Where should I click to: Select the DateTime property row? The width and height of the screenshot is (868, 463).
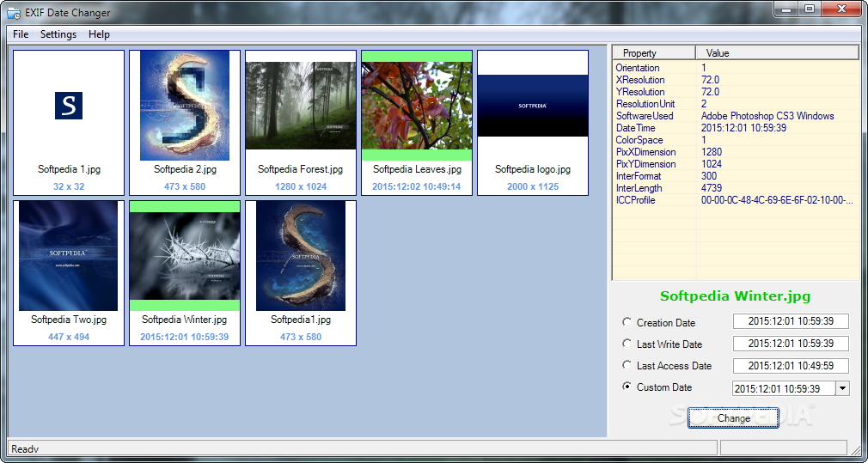(x=737, y=128)
